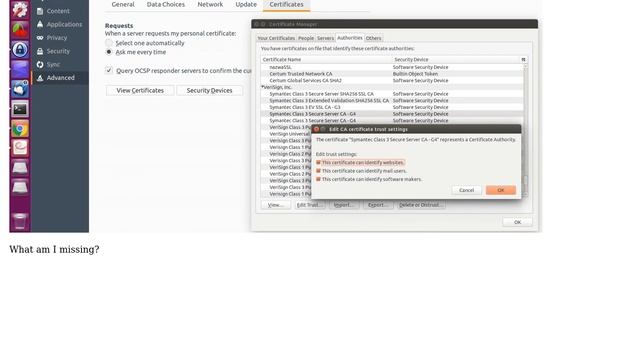The width and height of the screenshot is (640, 360).
Task: Select the Certificates tab
Action: 286,4
